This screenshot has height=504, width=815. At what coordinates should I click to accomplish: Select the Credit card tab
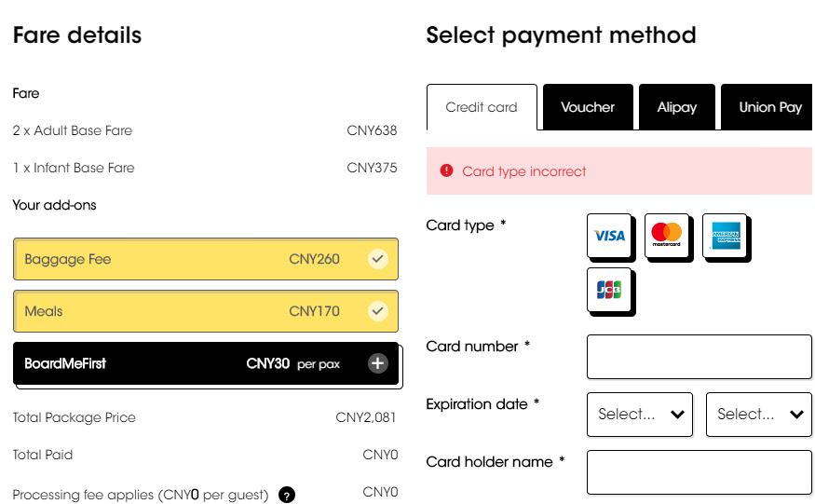482,107
